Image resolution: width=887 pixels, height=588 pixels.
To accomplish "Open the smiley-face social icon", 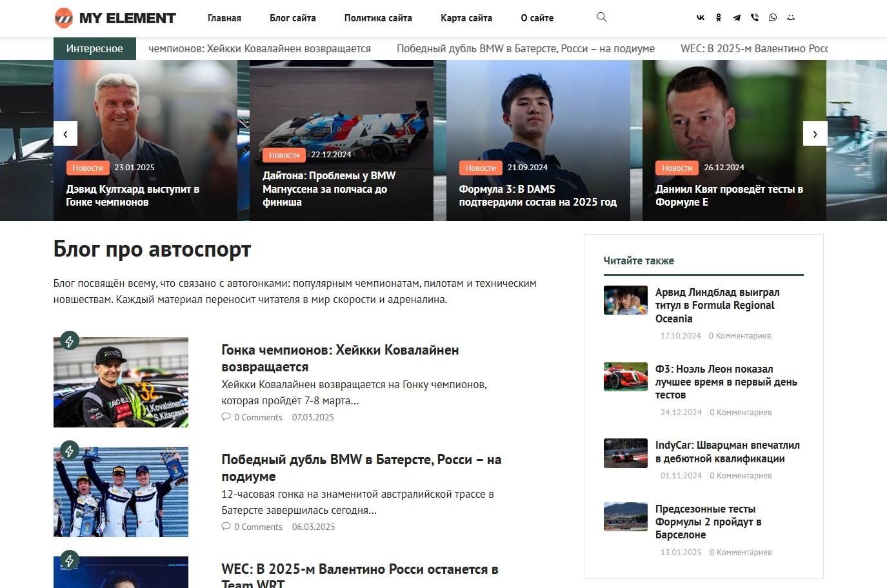I will click(791, 18).
